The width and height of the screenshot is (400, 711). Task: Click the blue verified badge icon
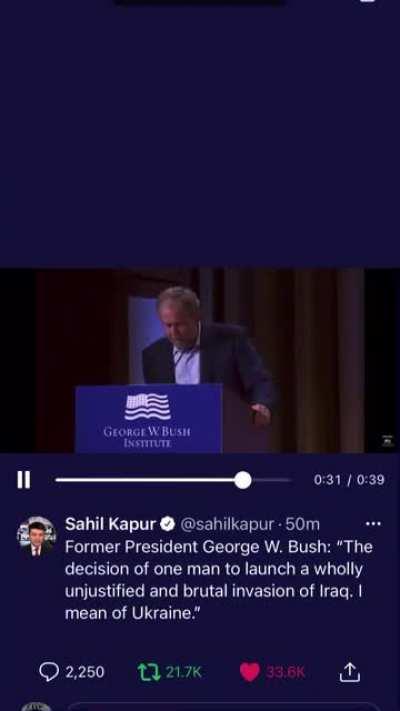pos(168,525)
